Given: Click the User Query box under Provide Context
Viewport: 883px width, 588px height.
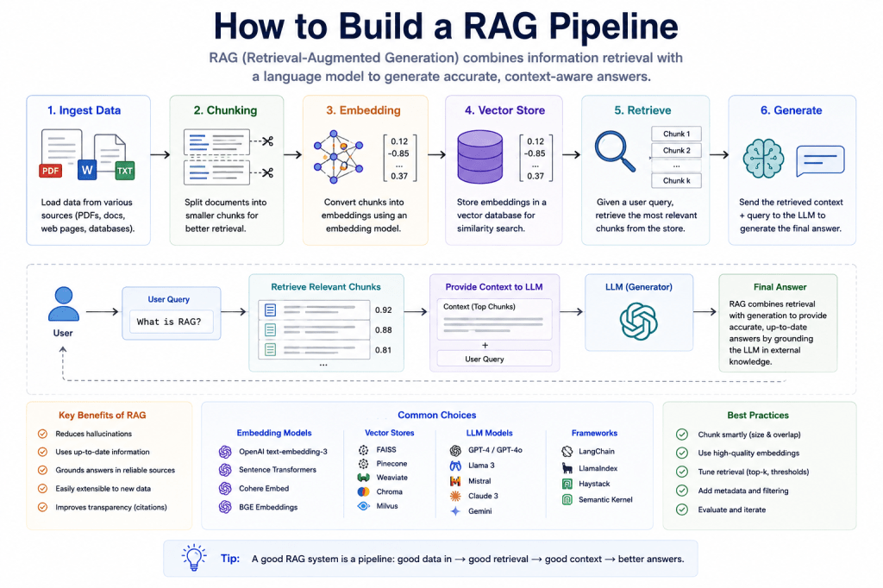Looking at the screenshot, I should point(494,359).
